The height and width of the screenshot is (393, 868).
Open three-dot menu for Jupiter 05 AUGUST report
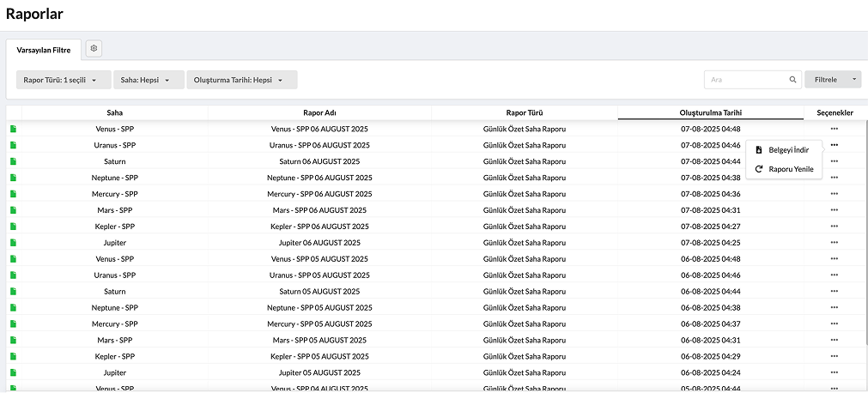click(834, 372)
